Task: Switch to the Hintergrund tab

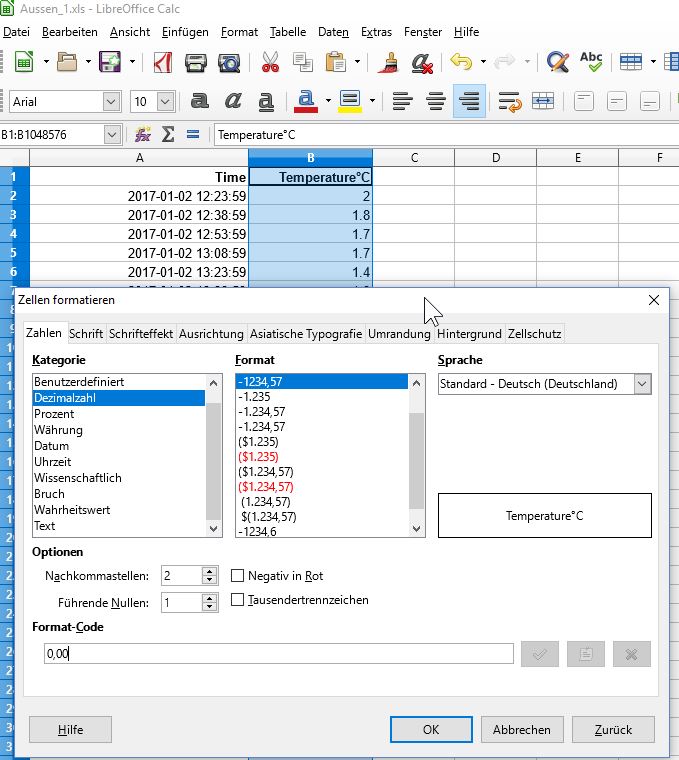Action: coord(469,333)
